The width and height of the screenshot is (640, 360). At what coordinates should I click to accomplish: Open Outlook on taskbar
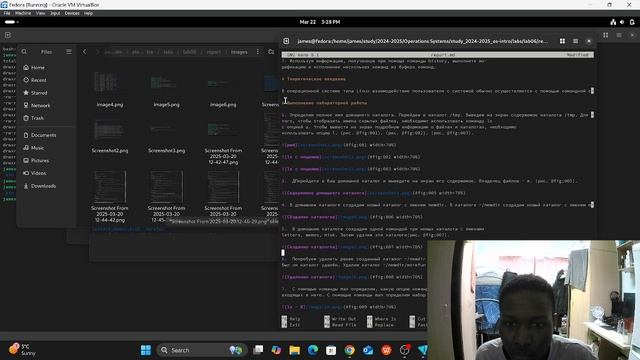coord(368,350)
